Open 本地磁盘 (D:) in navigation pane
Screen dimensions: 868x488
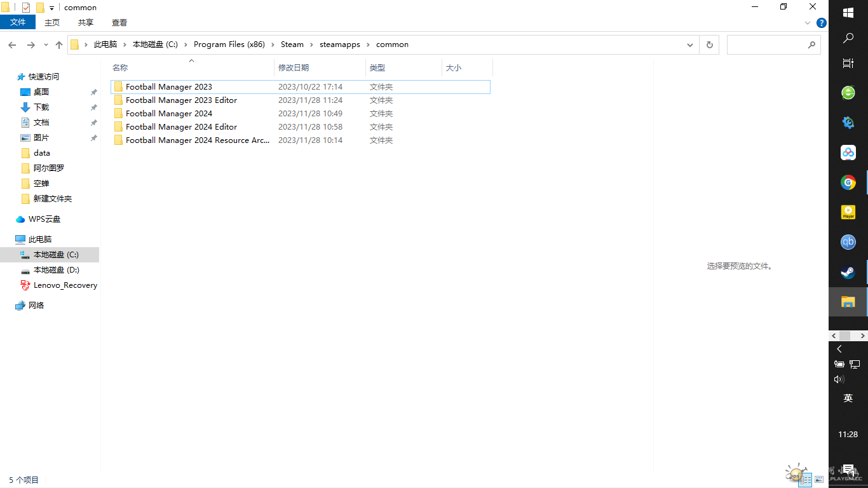click(x=57, y=270)
